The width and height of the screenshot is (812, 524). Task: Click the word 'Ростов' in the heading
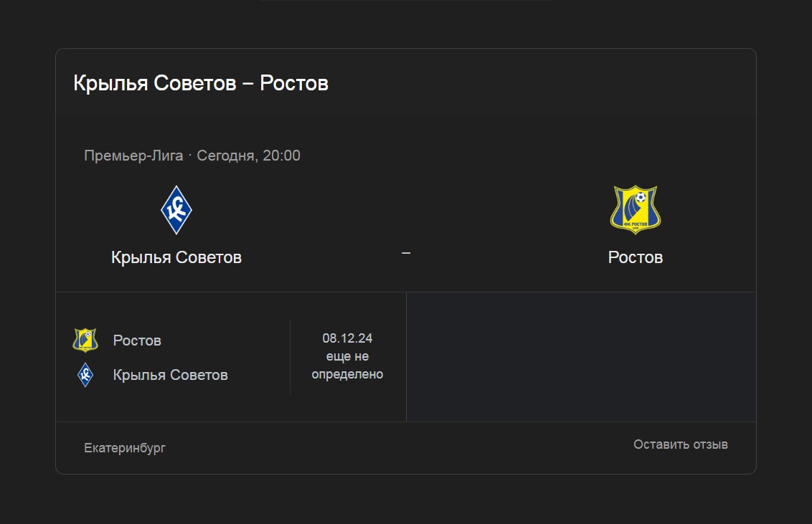pos(294,83)
